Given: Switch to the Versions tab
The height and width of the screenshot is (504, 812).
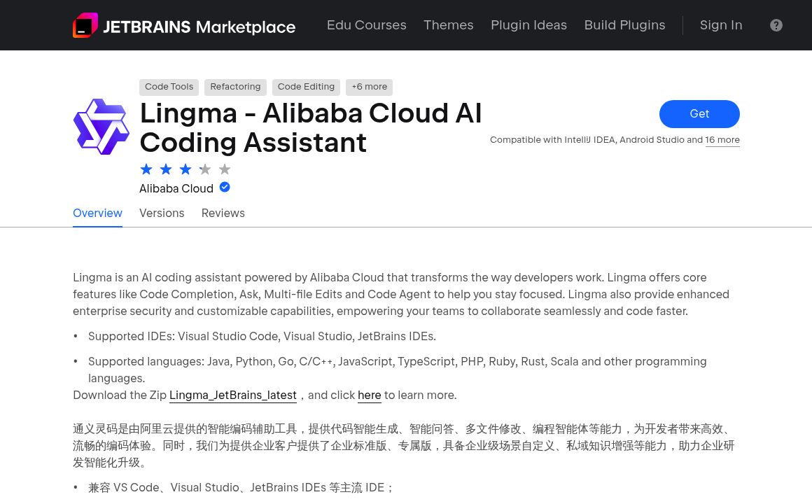Looking at the screenshot, I should point(162,213).
